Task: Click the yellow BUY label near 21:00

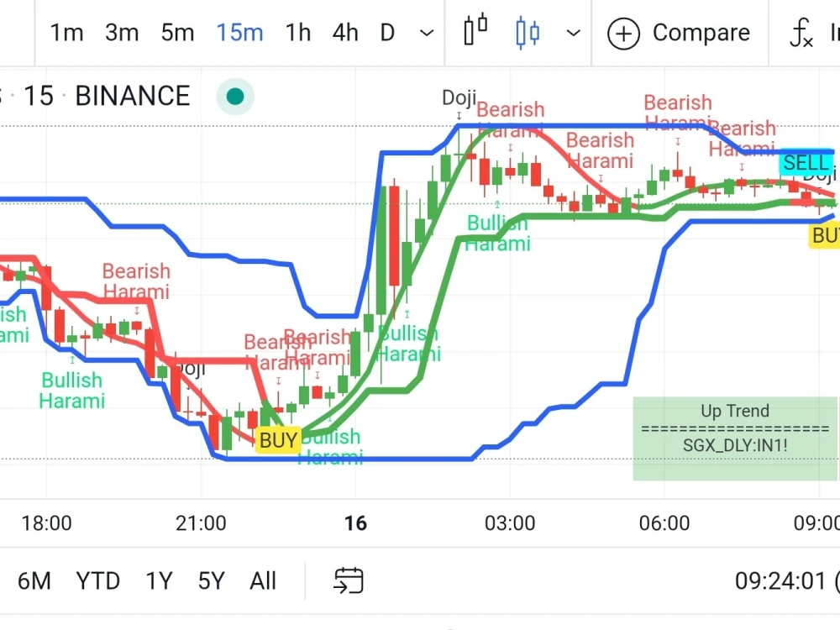Action: (277, 439)
